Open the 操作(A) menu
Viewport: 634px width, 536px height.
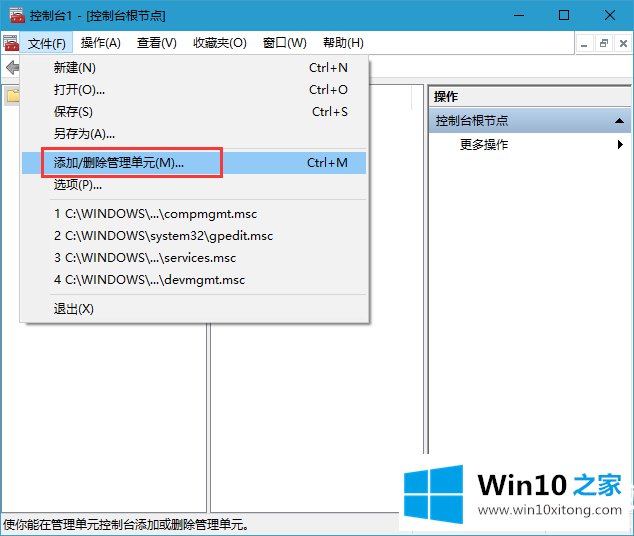100,43
